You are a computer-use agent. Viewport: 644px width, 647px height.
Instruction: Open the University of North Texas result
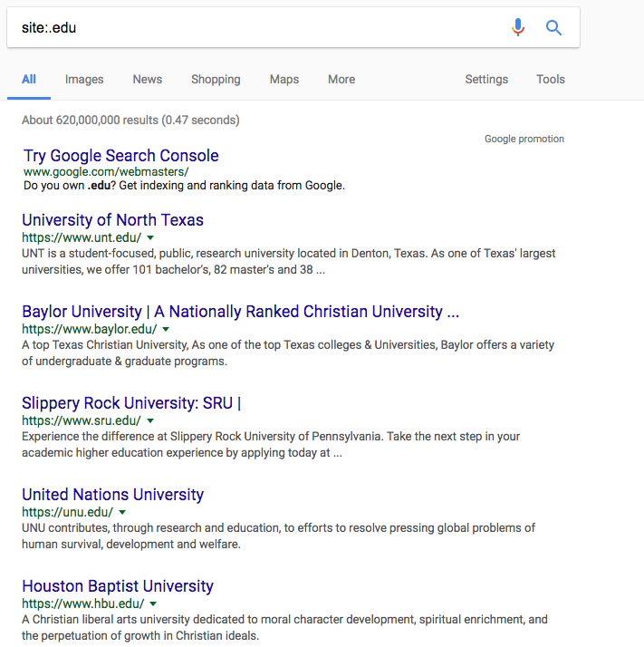pyautogui.click(x=112, y=220)
